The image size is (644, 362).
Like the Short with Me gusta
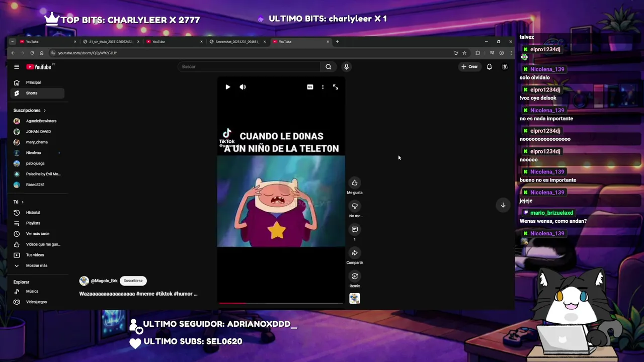[x=355, y=183]
